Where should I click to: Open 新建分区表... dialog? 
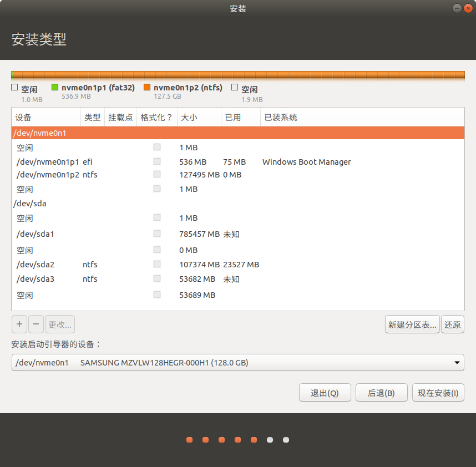pos(412,324)
